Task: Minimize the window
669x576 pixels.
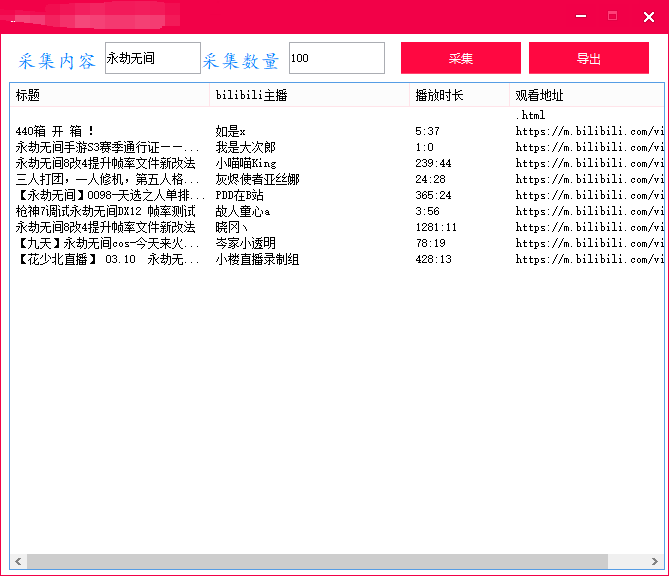Action: (x=581, y=16)
